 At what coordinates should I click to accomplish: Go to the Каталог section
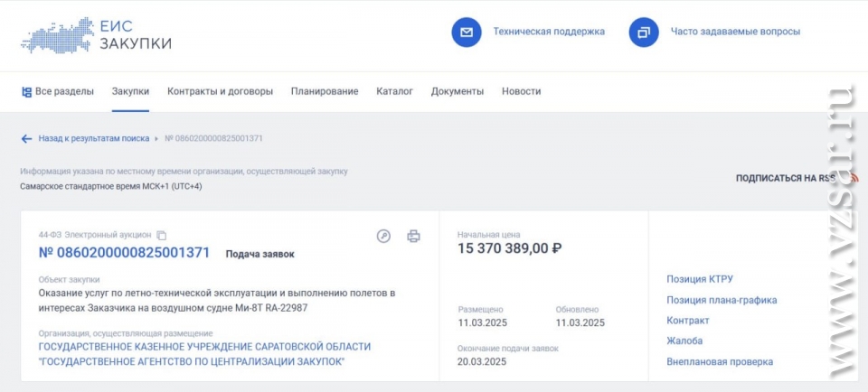(395, 91)
